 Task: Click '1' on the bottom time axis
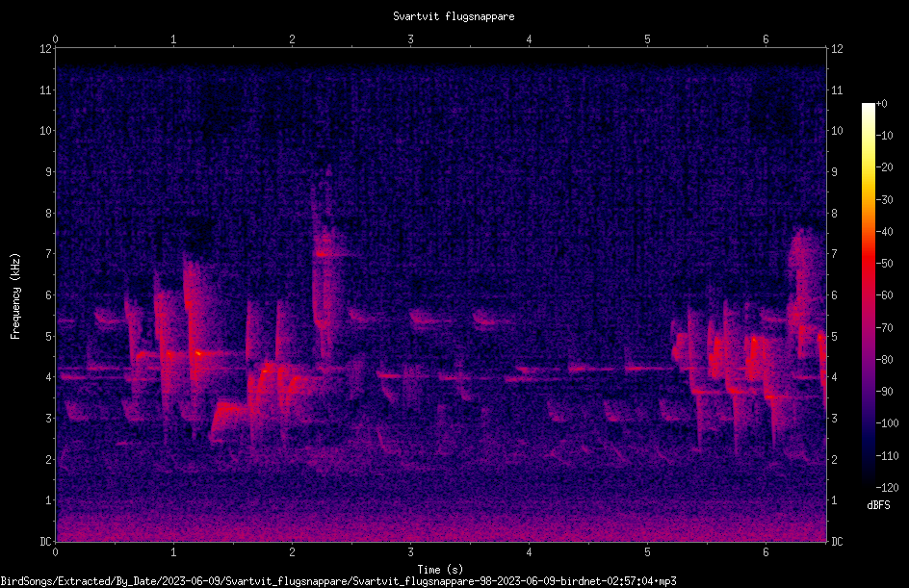[173, 552]
